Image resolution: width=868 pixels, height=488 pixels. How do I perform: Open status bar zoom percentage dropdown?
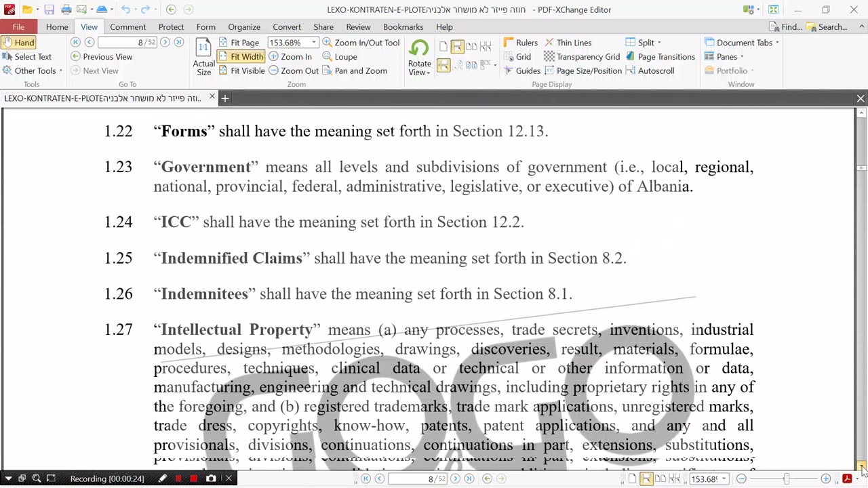click(724, 479)
